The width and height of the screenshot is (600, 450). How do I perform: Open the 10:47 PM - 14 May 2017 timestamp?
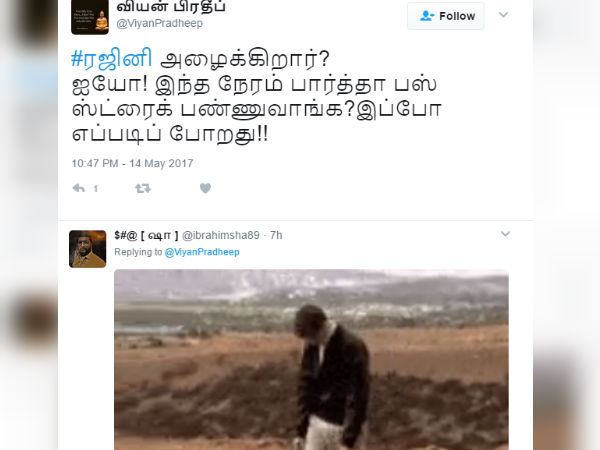132,163
